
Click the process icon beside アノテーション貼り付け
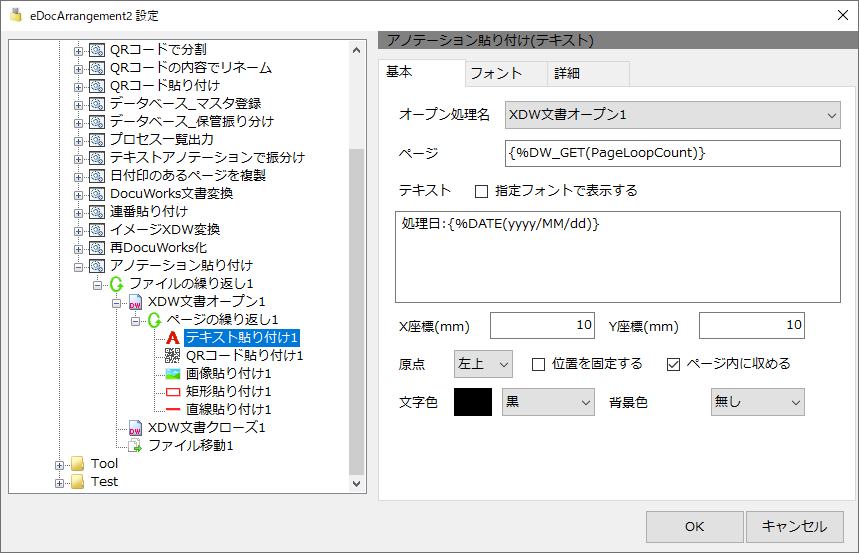(x=97, y=266)
